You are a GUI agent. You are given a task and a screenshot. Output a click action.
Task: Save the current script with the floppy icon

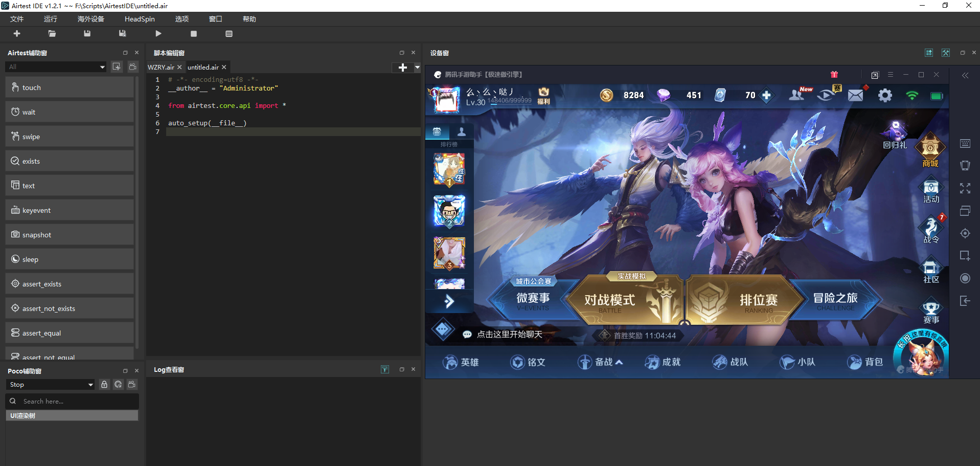pos(87,34)
